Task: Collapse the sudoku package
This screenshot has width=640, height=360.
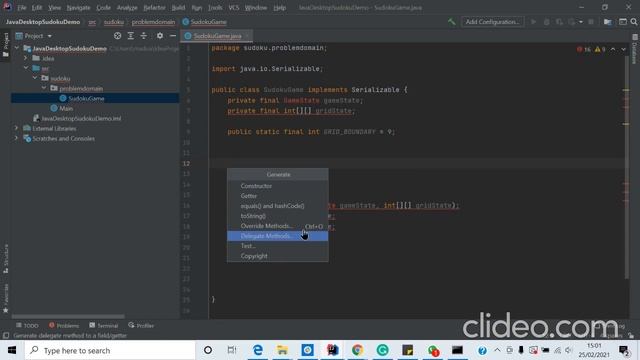Action: [35, 78]
